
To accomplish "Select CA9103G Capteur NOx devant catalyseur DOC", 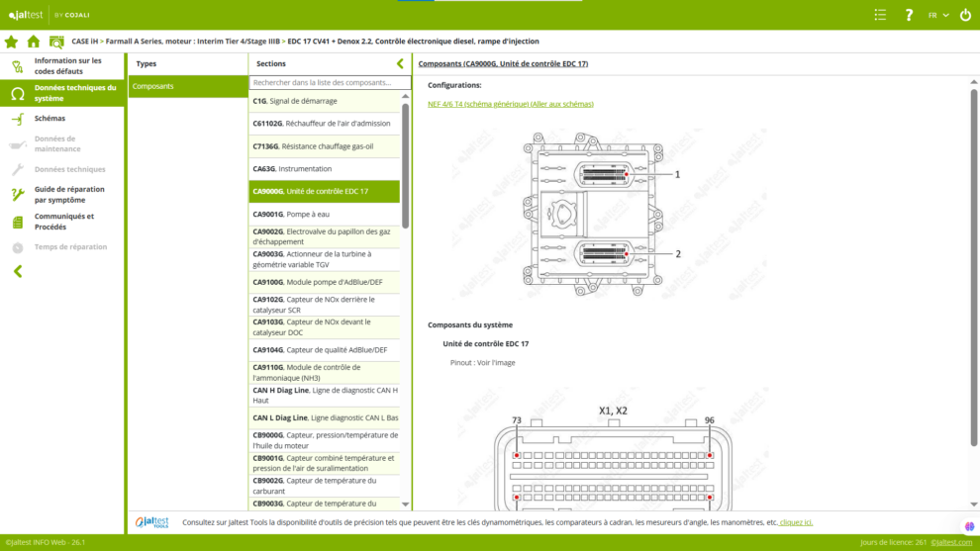I will pyautogui.click(x=325, y=327).
